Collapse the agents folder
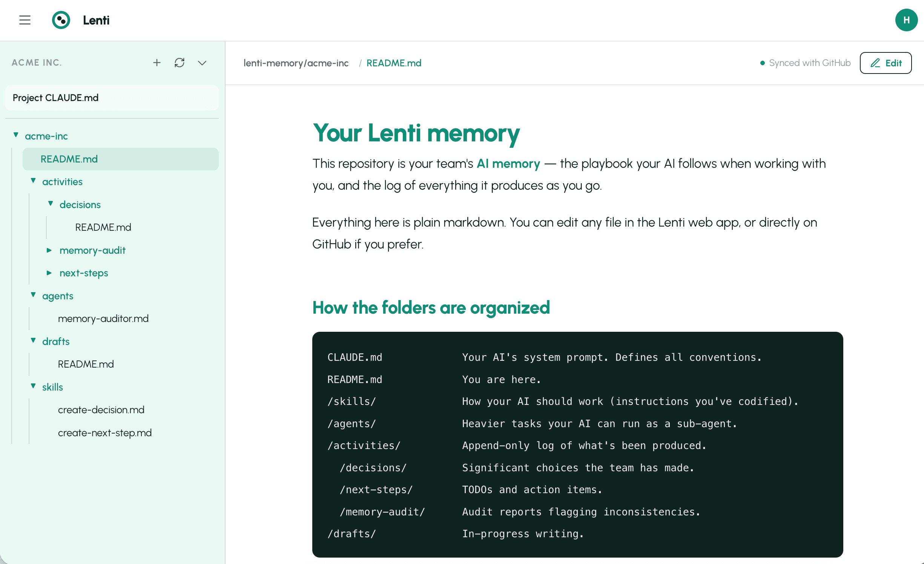The image size is (924, 564). click(33, 295)
